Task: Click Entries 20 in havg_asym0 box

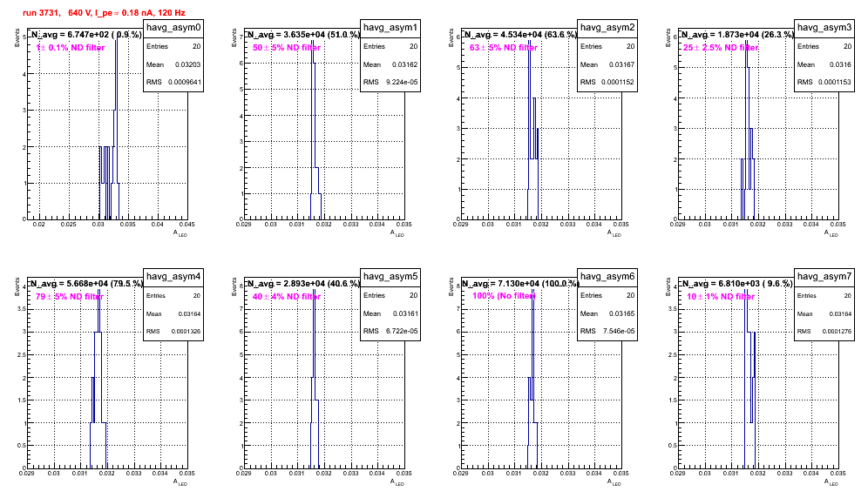Action: point(173,46)
